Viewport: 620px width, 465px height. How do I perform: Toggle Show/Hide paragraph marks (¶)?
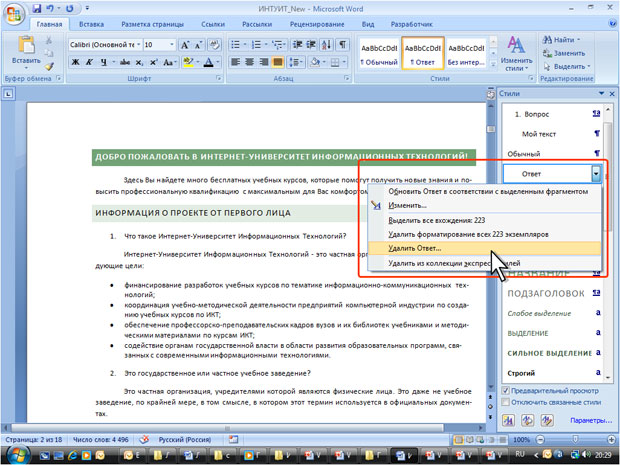(x=342, y=45)
